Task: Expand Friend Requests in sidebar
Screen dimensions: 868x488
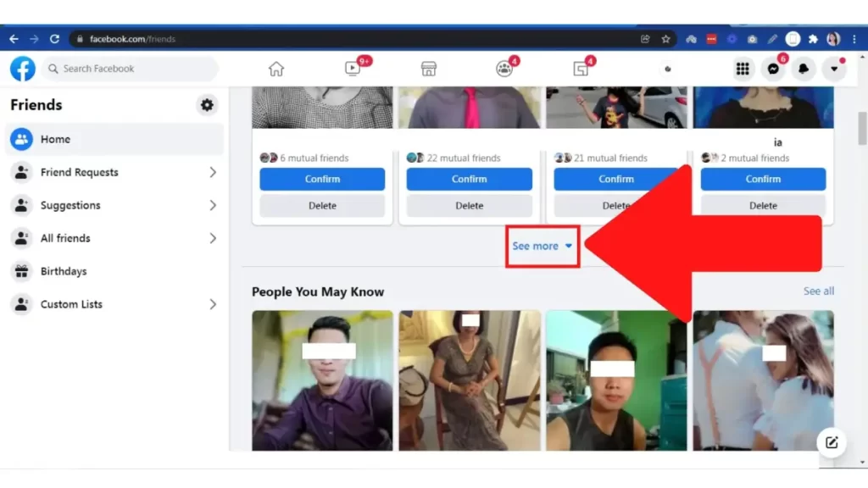Action: click(213, 173)
